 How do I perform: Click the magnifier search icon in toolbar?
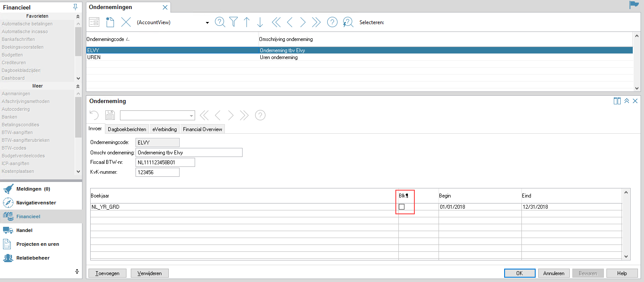tap(220, 22)
